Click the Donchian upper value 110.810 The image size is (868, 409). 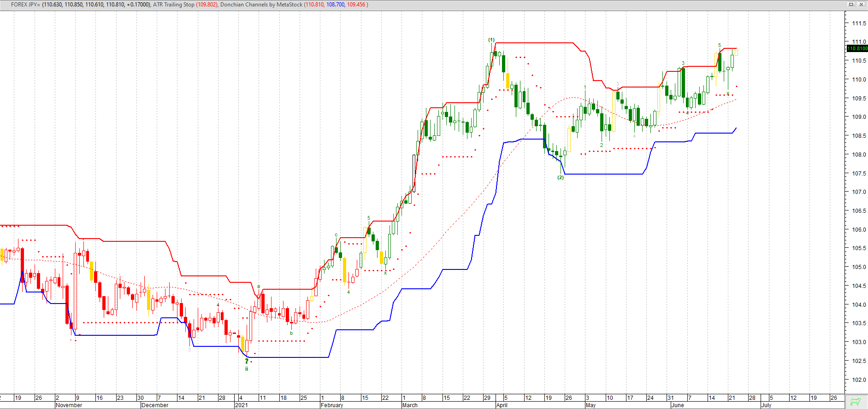pyautogui.click(x=314, y=5)
